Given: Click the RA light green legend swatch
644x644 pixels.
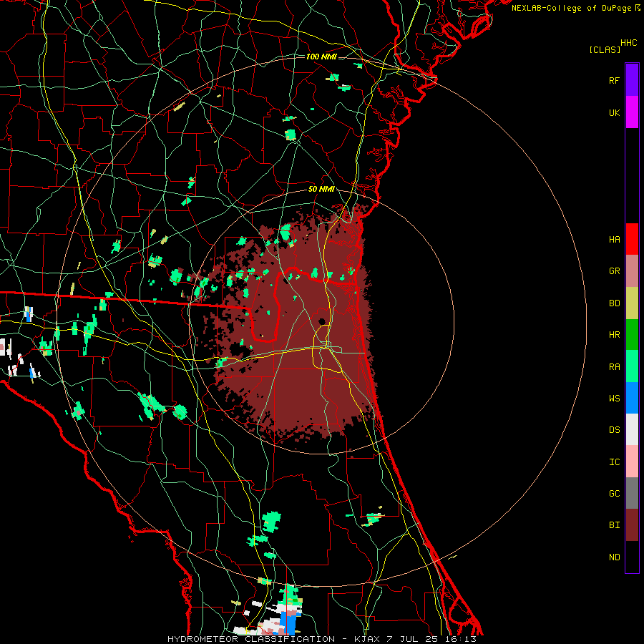Looking at the screenshot, I should click(632, 366).
